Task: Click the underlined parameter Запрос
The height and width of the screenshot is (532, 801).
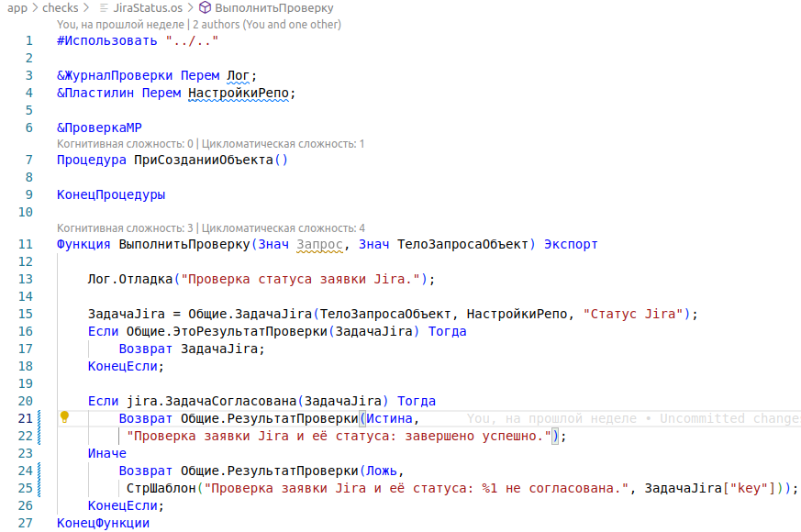Action: pyautogui.click(x=320, y=245)
